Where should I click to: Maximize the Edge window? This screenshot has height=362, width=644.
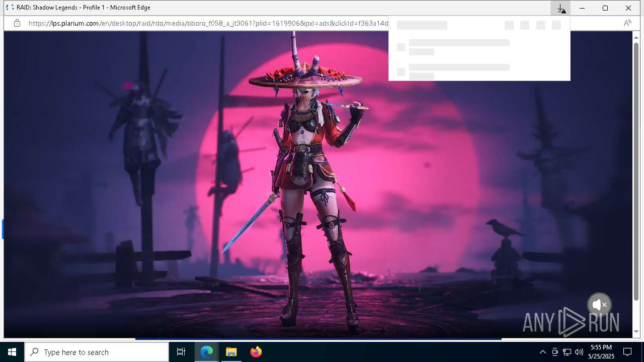(x=605, y=8)
